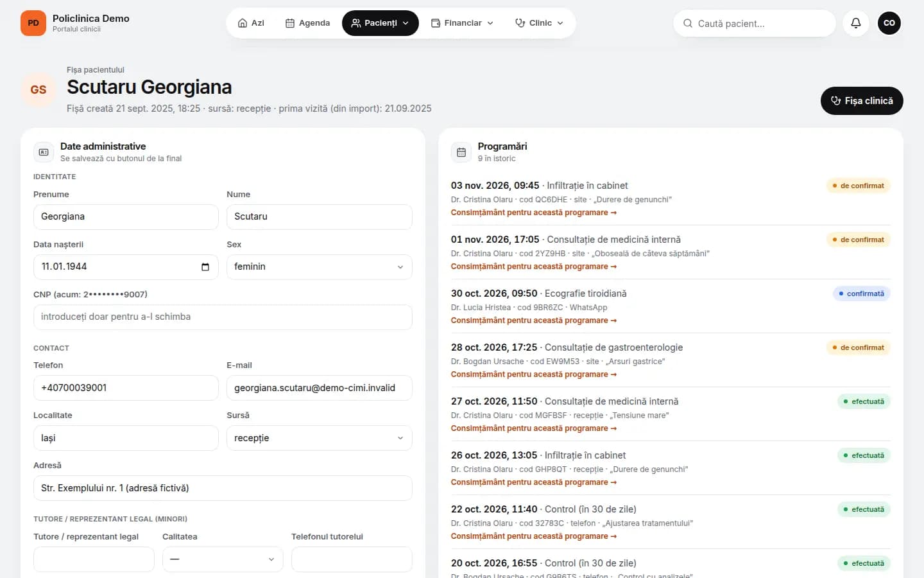Open consent link for 01 nov. appointment
This screenshot has width=924, height=578.
pos(534,267)
